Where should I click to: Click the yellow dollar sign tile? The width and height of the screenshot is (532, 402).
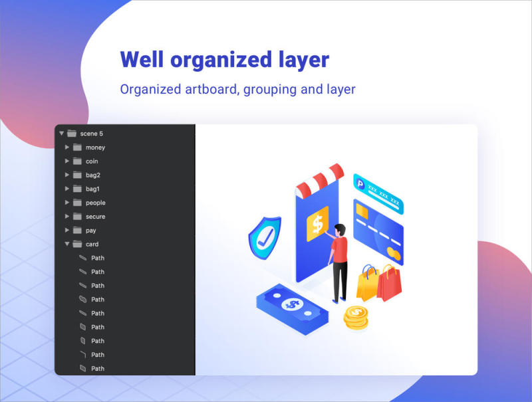[x=317, y=223]
